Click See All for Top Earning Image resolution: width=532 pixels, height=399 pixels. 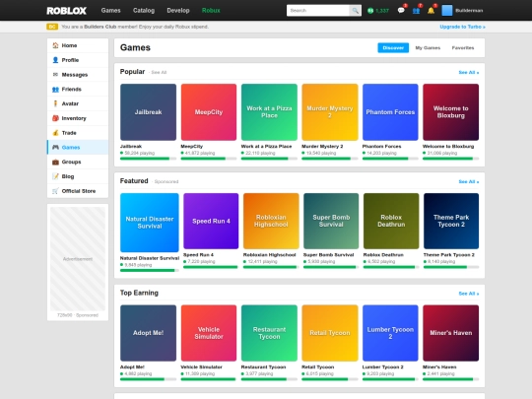tap(469, 294)
